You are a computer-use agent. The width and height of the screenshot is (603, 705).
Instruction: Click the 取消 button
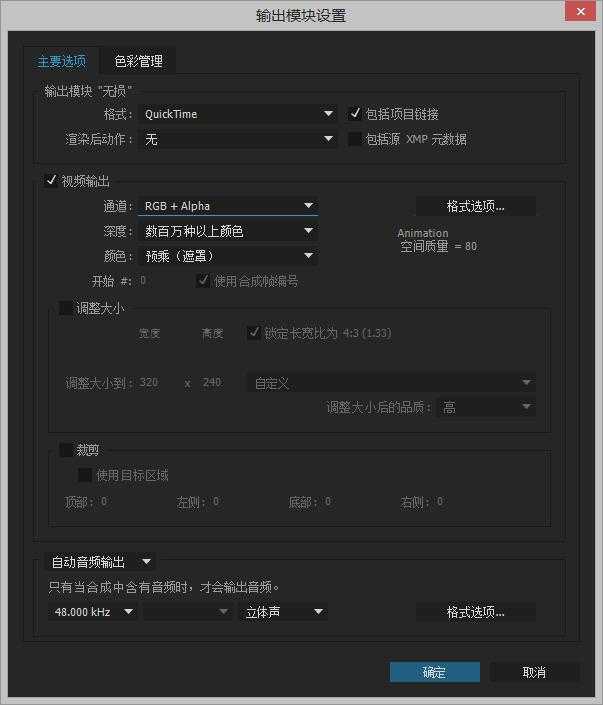tap(534, 672)
